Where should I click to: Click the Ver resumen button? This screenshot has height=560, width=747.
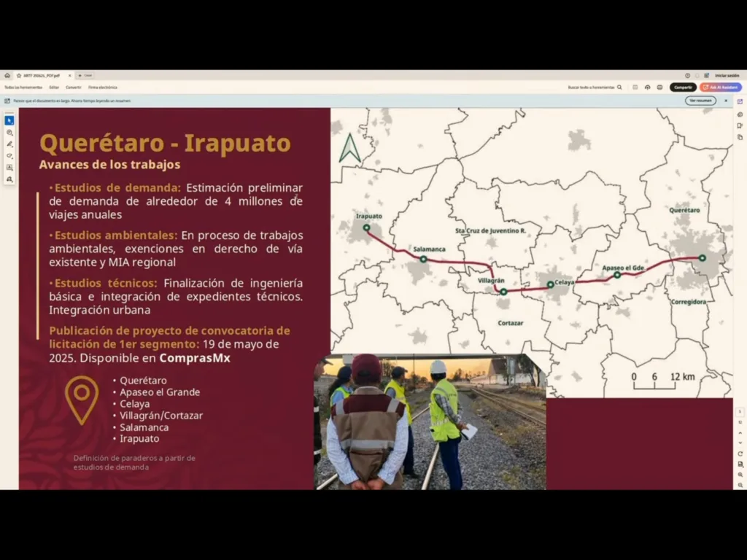[x=700, y=101]
